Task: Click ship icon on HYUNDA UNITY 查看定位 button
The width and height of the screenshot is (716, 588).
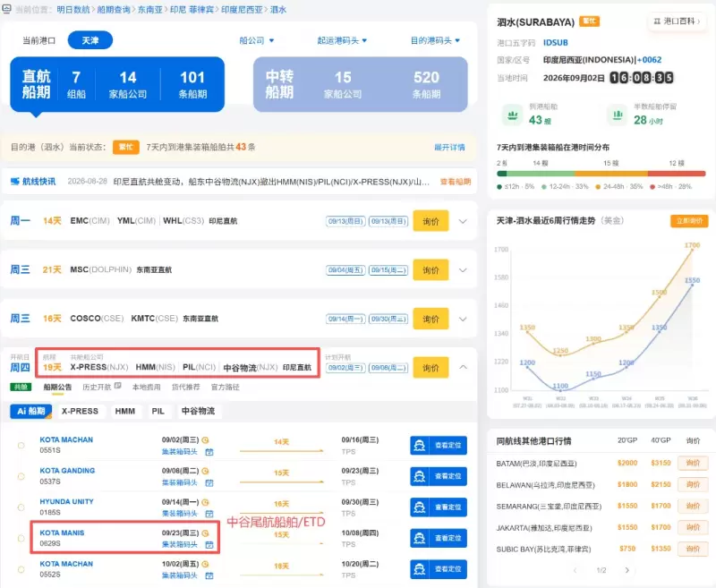Action: (x=419, y=507)
